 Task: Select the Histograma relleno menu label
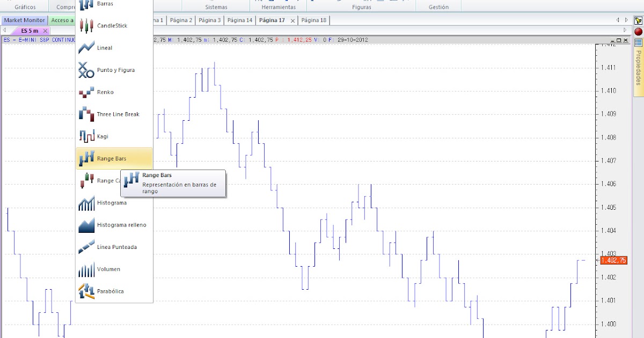(121, 225)
